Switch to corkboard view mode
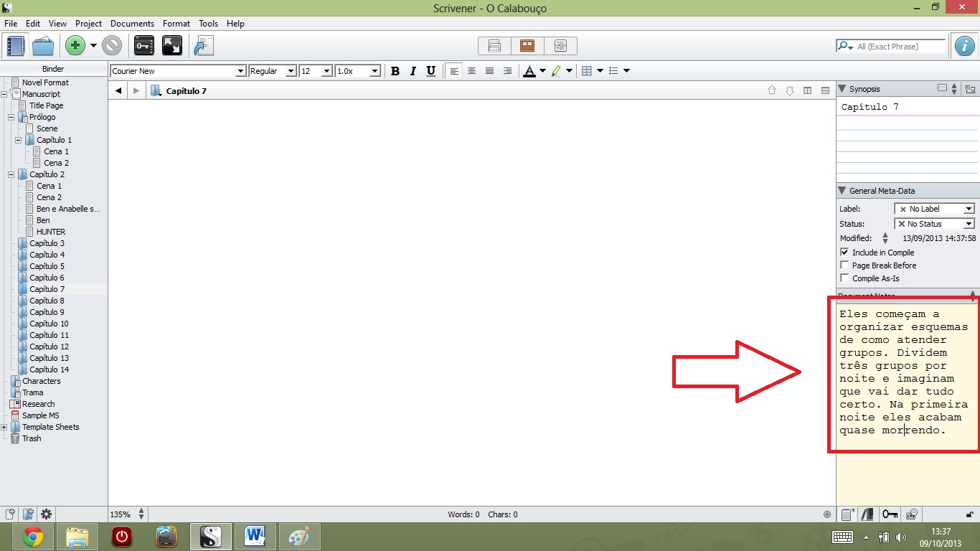Image resolution: width=980 pixels, height=551 pixels. (527, 45)
